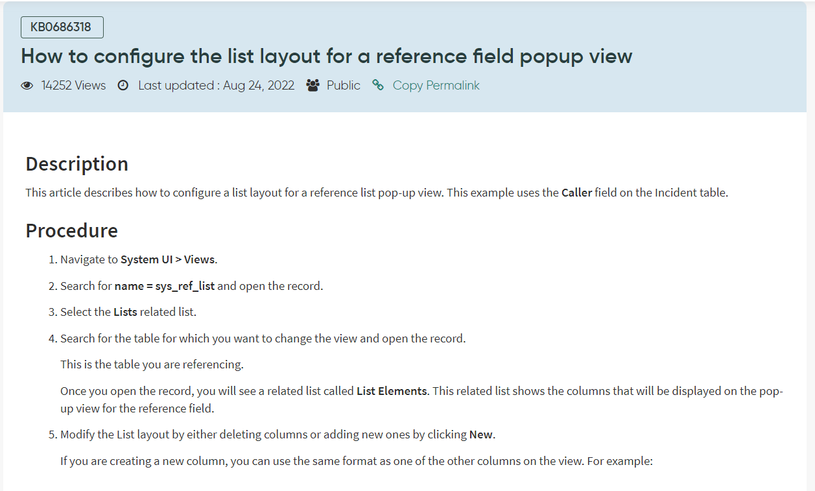Click the name = sys_ref_list text
Viewport: 815px width, 491px height.
(x=164, y=286)
